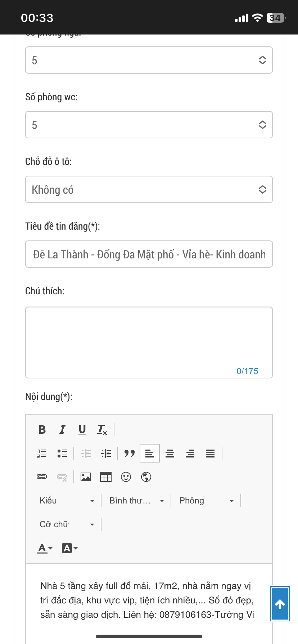Screen dimensions: 298x644
Task: Remove text formatting
Action: coord(102,429)
